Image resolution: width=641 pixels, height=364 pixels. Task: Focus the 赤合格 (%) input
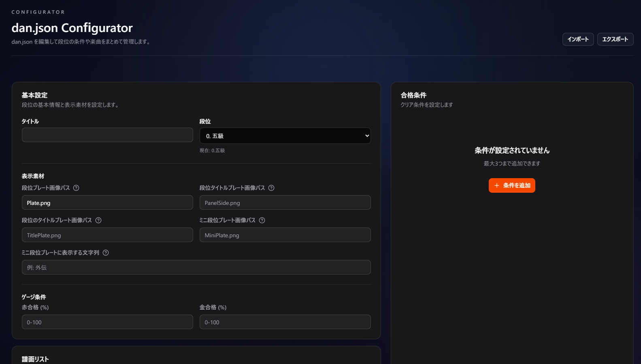coord(107,322)
